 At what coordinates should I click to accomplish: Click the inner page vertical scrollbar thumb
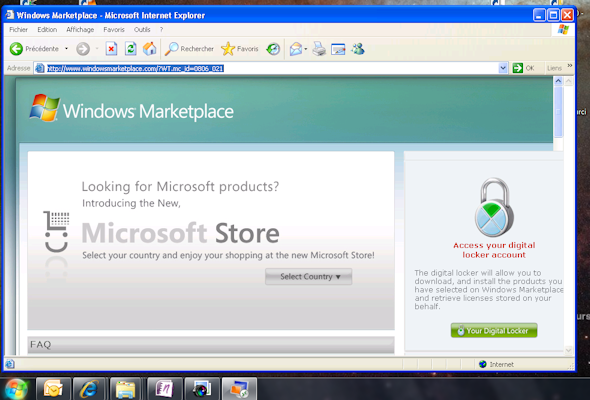[x=558, y=111]
